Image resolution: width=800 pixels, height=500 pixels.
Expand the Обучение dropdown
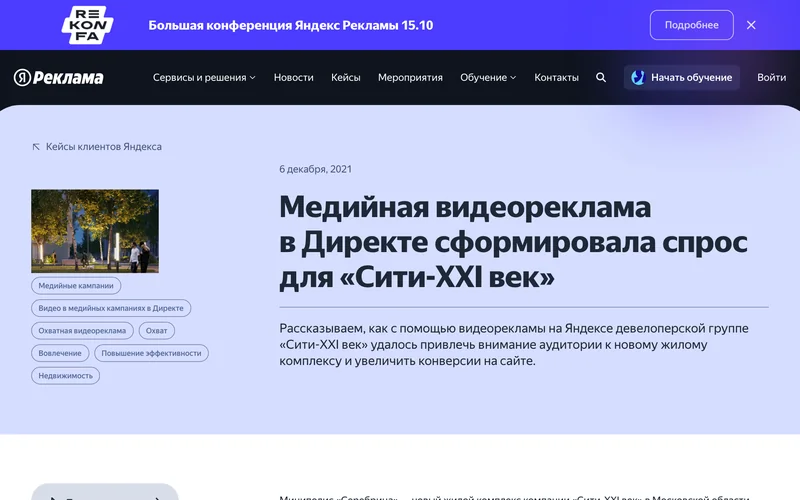488,78
